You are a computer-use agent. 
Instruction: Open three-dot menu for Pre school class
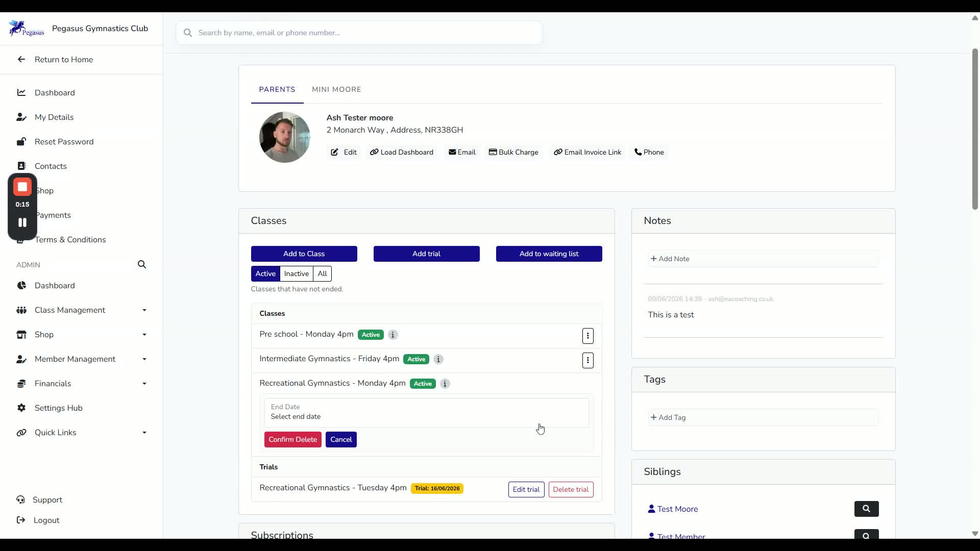(588, 336)
